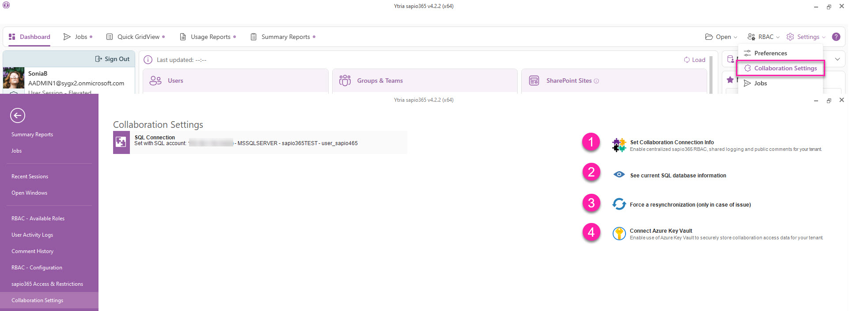Click the purple help question mark icon
The image size is (868, 311).
point(836,37)
